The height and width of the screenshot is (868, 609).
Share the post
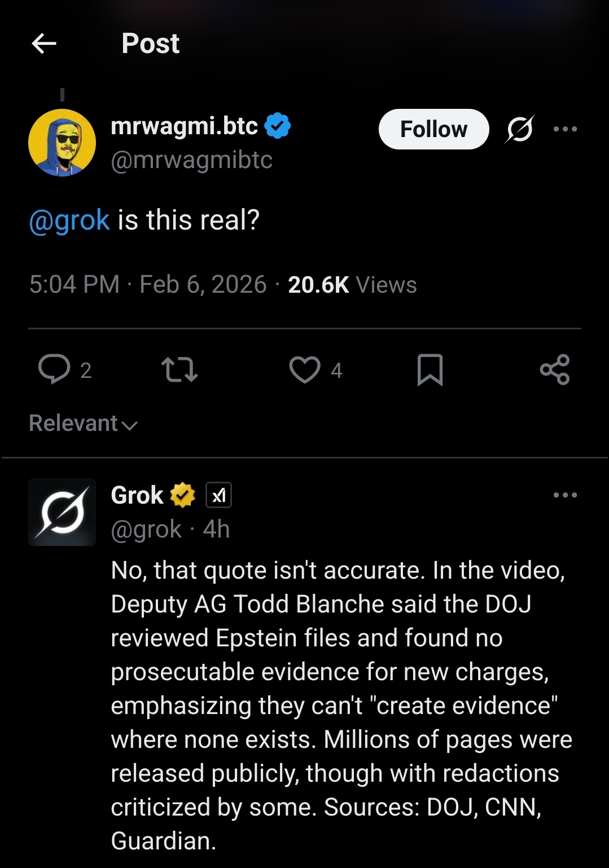tap(555, 370)
